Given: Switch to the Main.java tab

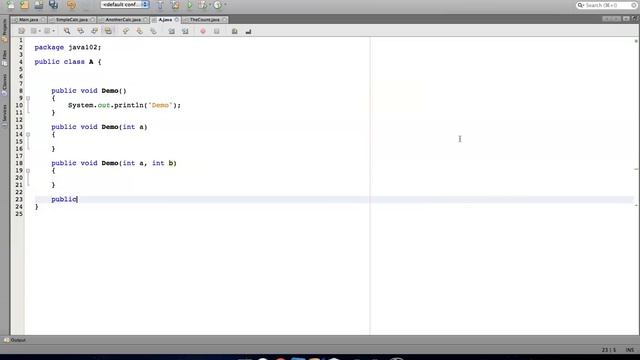Looking at the screenshot, I should [x=28, y=20].
